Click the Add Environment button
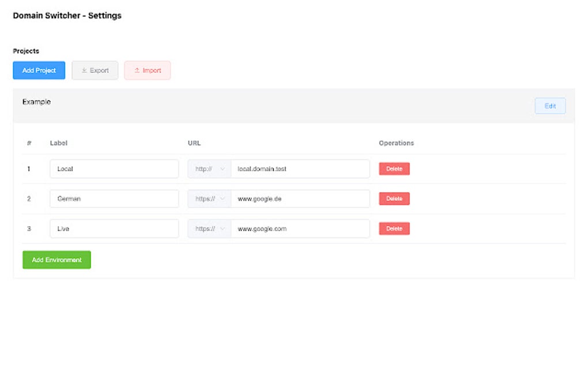Screen dimensions: 588x368 [x=56, y=260]
